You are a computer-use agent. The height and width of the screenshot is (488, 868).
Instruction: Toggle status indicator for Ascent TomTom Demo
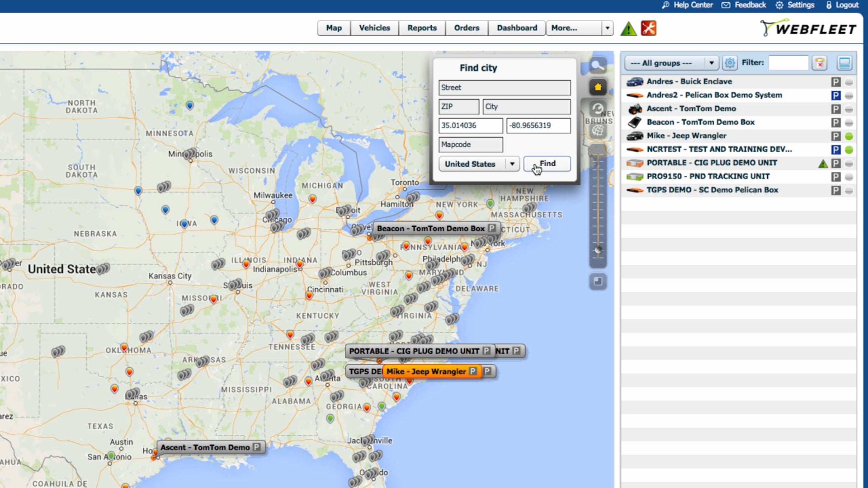pos(849,109)
